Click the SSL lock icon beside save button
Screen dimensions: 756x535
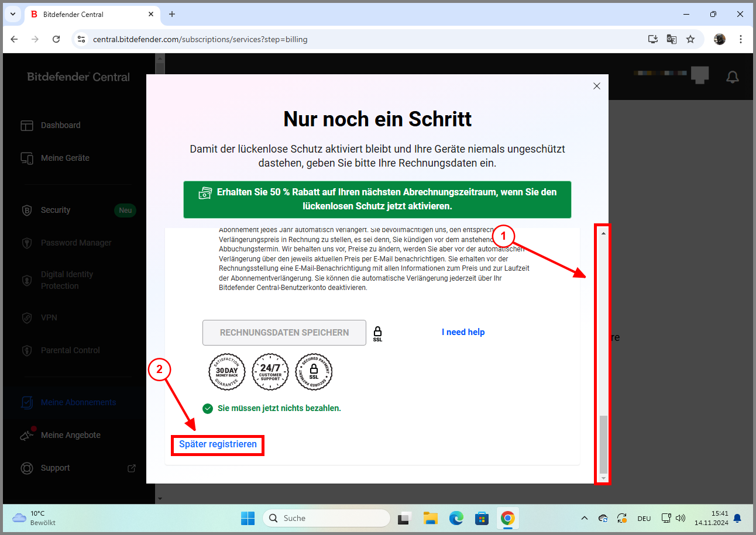[x=377, y=334]
